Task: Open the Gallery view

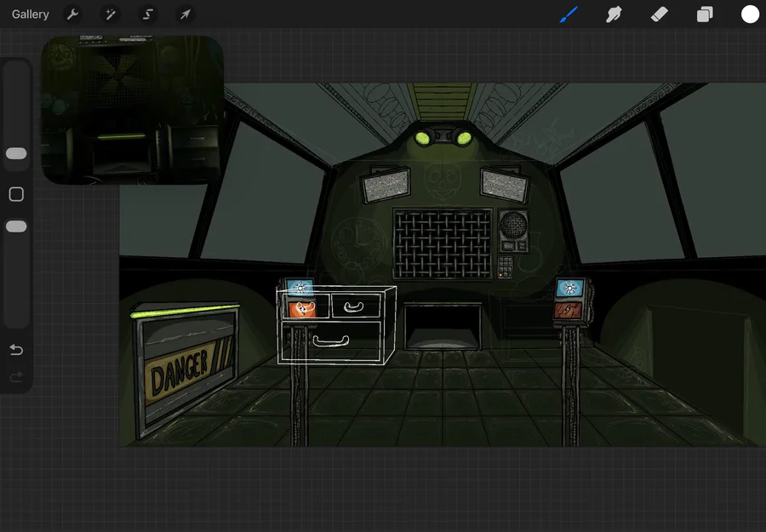Action: 31,14
